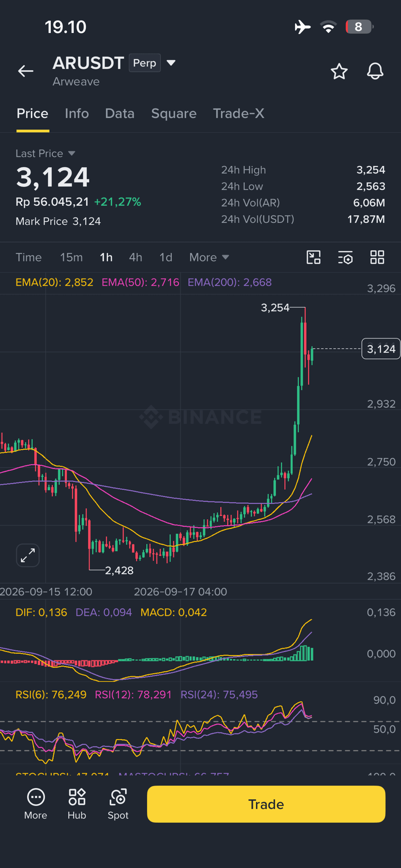This screenshot has width=401, height=868.
Task: Open the Hub icon
Action: (x=77, y=804)
